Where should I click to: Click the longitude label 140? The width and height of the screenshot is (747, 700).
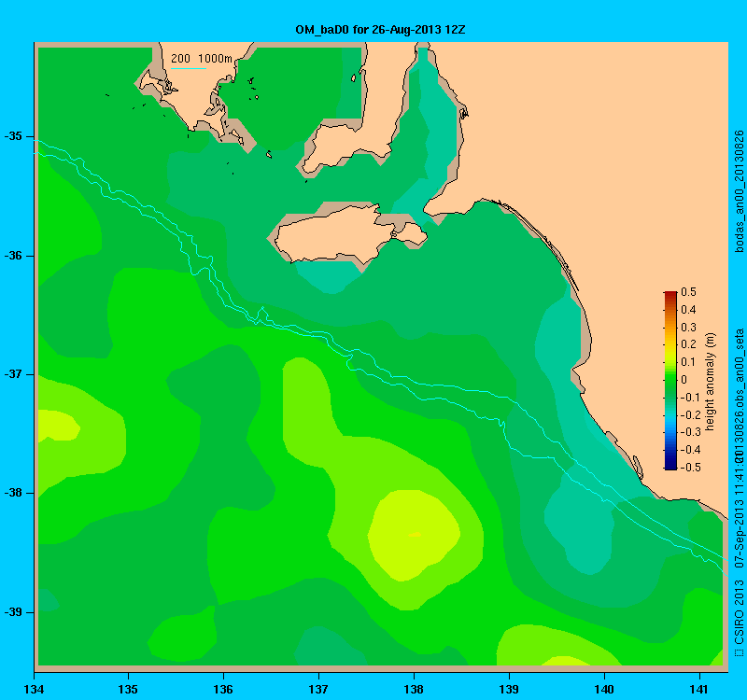click(x=604, y=689)
